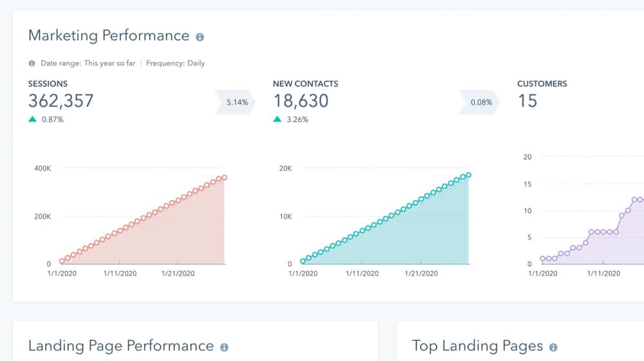Image resolution: width=644 pixels, height=361 pixels.
Task: Click the info icon beside Landing Page Performance
Action: click(224, 347)
